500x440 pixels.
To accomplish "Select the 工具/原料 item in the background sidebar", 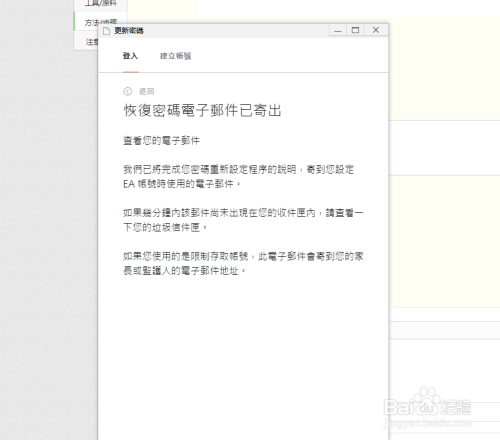I will pyautogui.click(x=101, y=5).
